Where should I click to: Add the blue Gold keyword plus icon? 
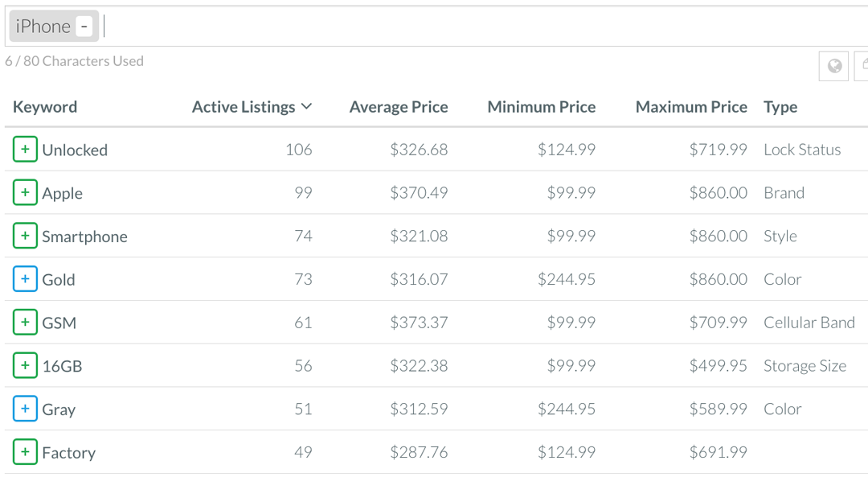click(25, 278)
